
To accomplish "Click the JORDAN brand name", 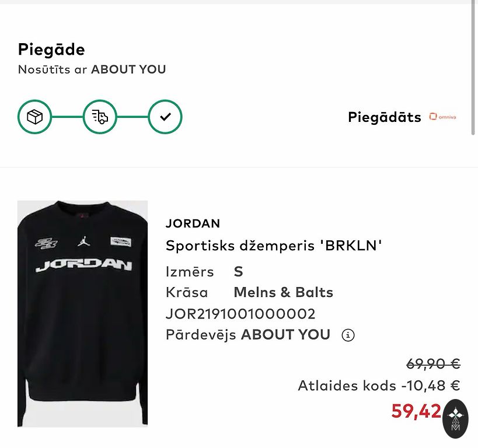I will (193, 223).
